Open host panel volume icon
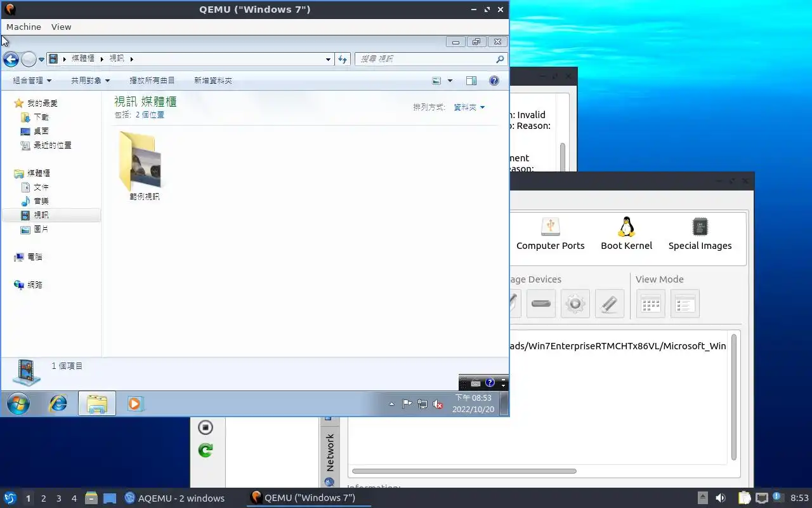 coord(721,498)
